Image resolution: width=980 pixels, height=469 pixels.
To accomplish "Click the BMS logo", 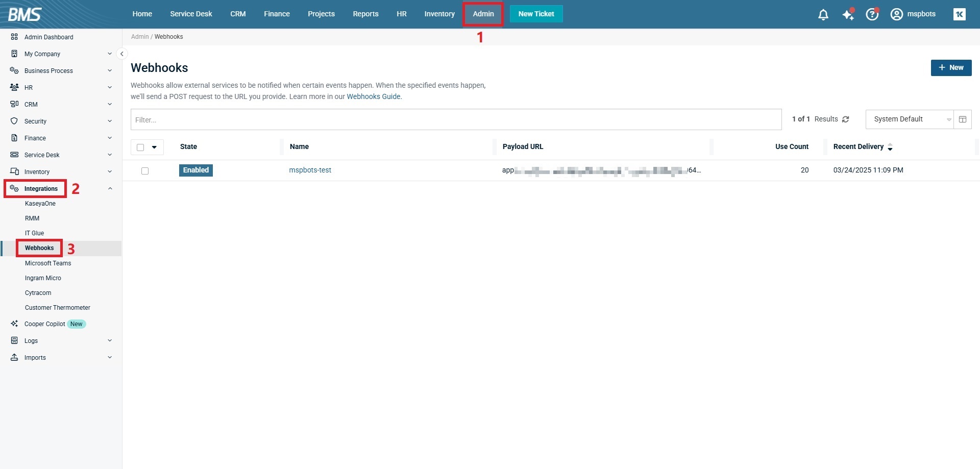I will point(24,14).
